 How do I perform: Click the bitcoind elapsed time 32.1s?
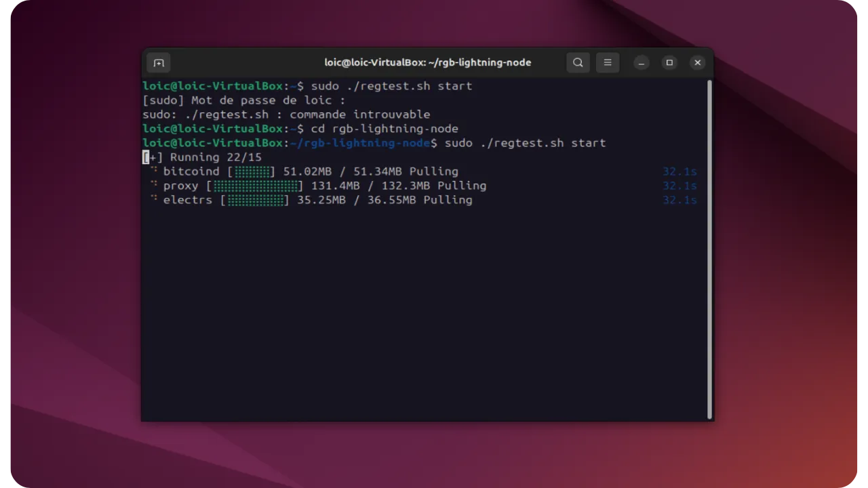[679, 171]
